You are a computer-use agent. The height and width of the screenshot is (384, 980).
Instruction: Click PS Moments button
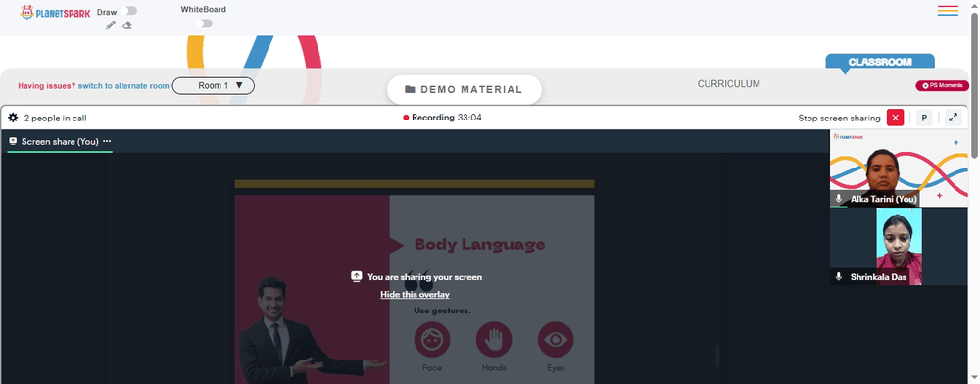(943, 86)
